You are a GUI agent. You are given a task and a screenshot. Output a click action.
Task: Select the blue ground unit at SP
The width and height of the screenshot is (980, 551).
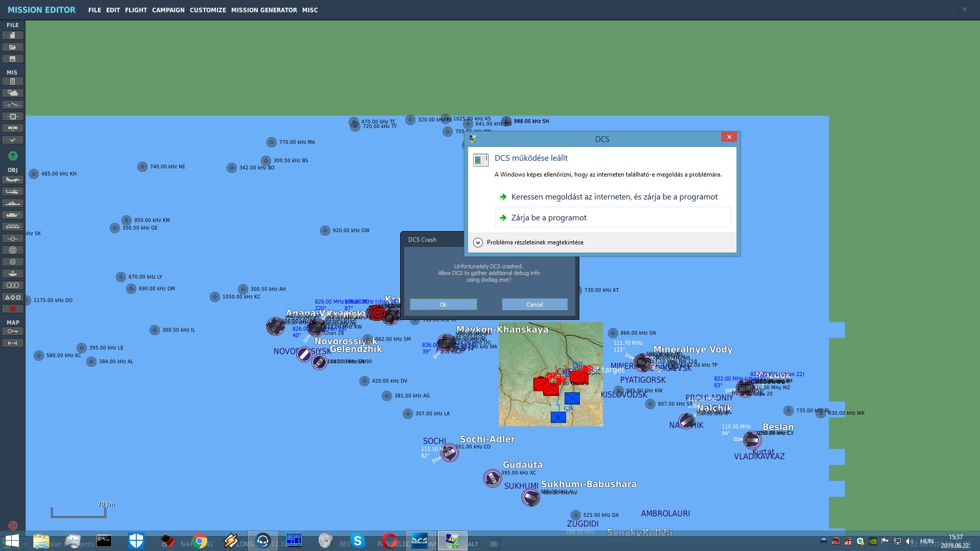point(558,417)
